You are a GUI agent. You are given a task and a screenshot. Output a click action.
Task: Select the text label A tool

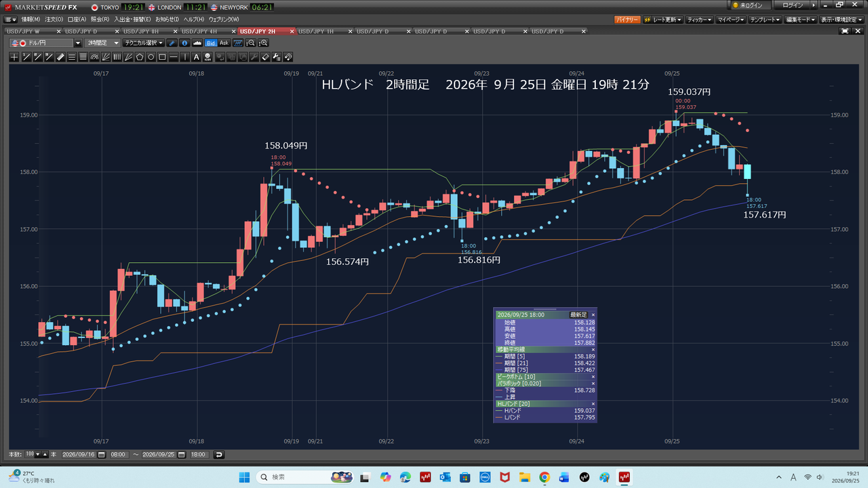click(x=196, y=57)
